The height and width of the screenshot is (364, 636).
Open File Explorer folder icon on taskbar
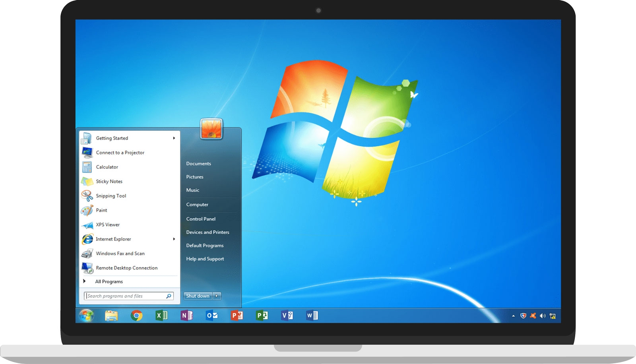pos(111,316)
